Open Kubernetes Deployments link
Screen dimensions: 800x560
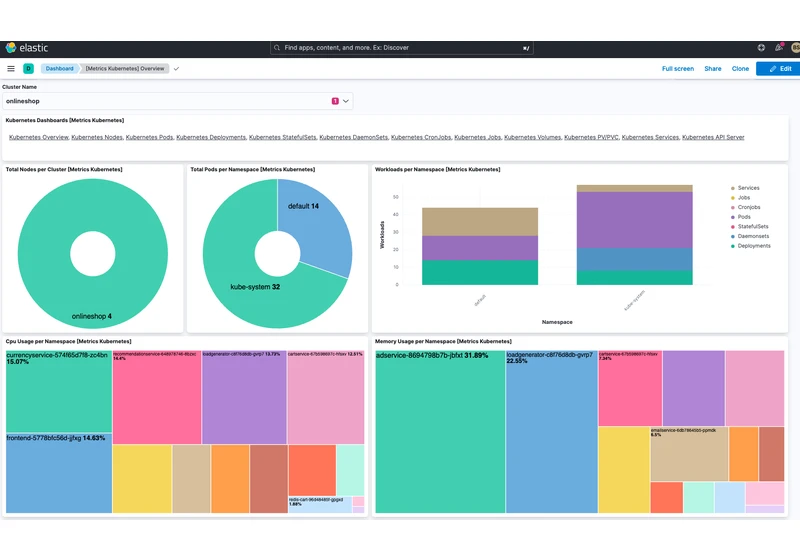(211, 137)
